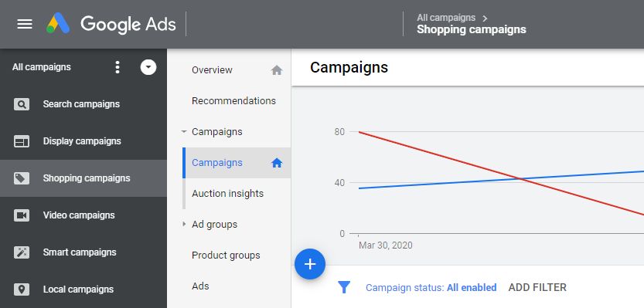The width and height of the screenshot is (644, 308).
Task: Click the blue filter funnel icon
Action: pyautogui.click(x=344, y=287)
